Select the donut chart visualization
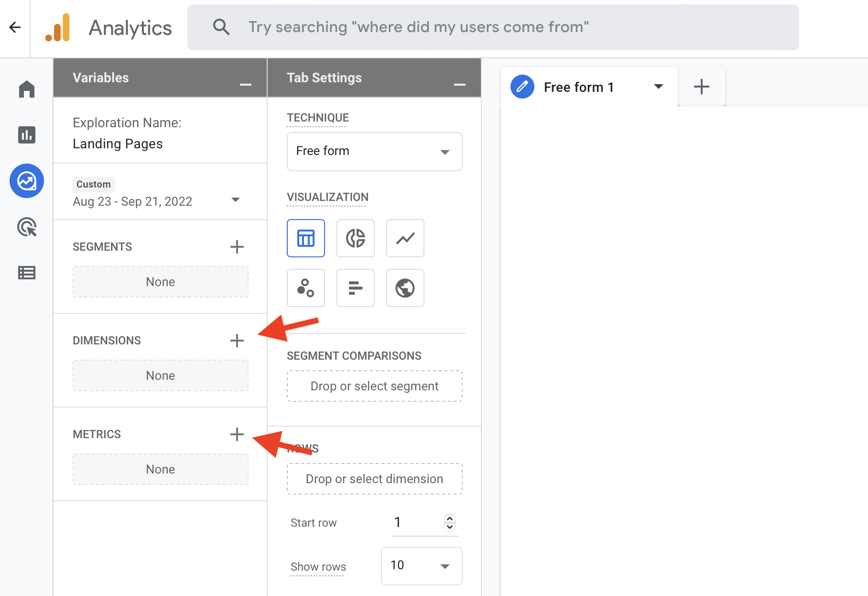This screenshot has height=596, width=868. pyautogui.click(x=355, y=238)
